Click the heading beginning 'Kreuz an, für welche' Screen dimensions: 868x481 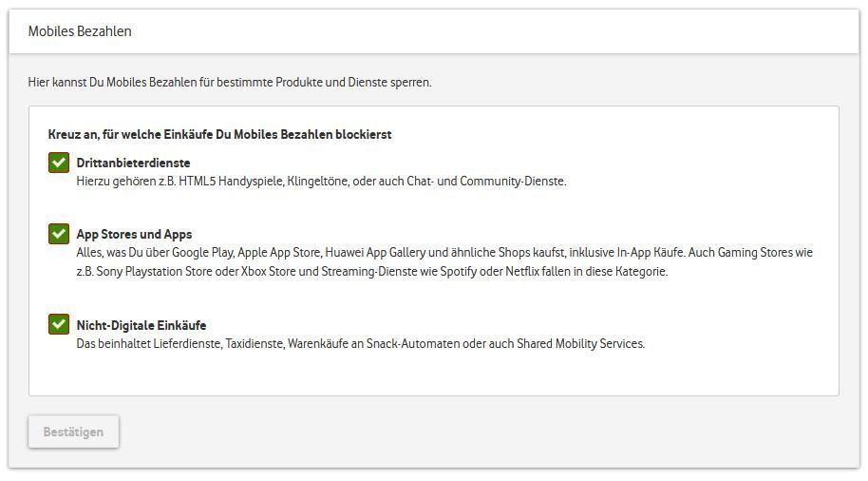[x=219, y=135]
